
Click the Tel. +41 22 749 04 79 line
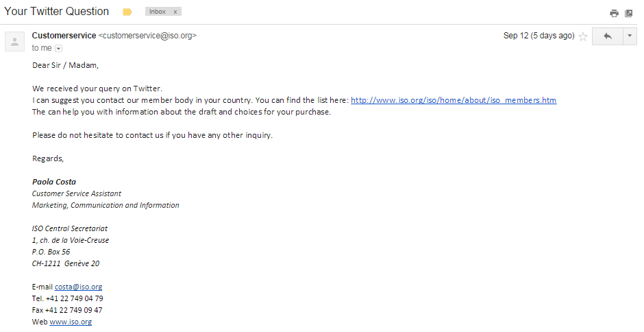68,298
